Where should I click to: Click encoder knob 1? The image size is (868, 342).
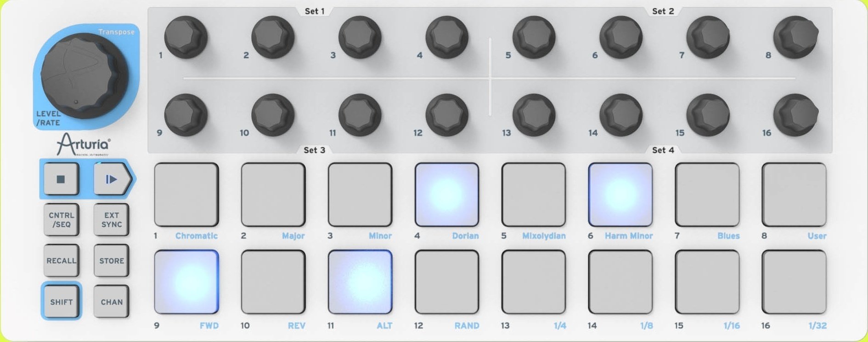pyautogui.click(x=186, y=37)
